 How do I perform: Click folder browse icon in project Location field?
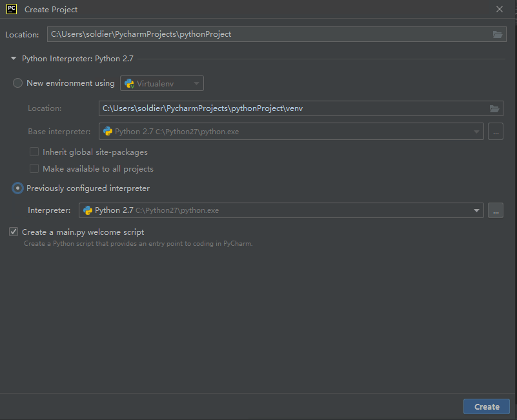pyautogui.click(x=498, y=34)
